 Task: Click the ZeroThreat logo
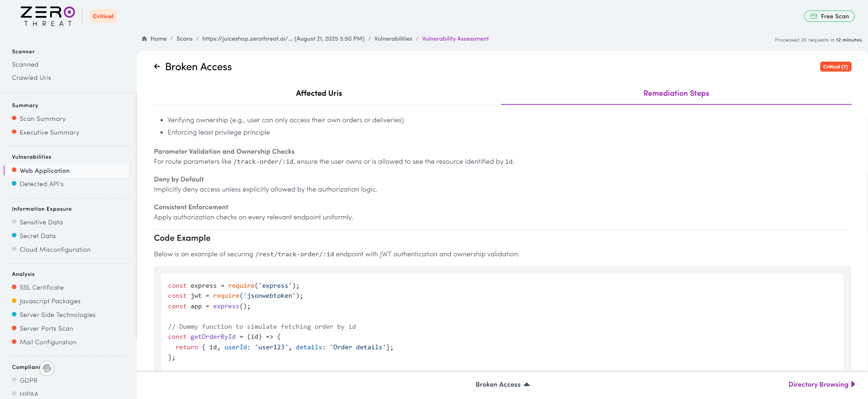pos(47,16)
